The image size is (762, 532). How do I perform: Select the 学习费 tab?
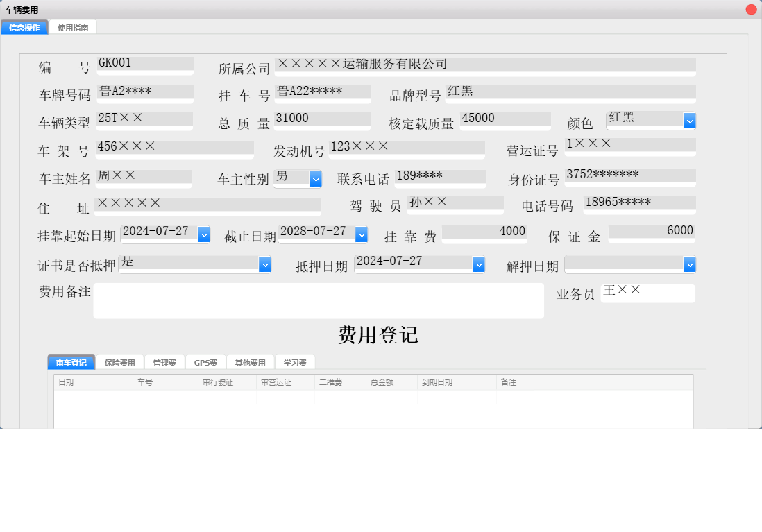click(x=294, y=362)
